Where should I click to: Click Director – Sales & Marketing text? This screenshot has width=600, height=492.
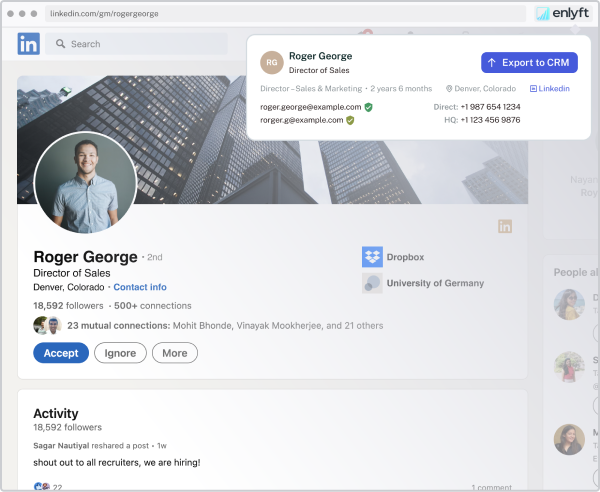[x=311, y=89]
